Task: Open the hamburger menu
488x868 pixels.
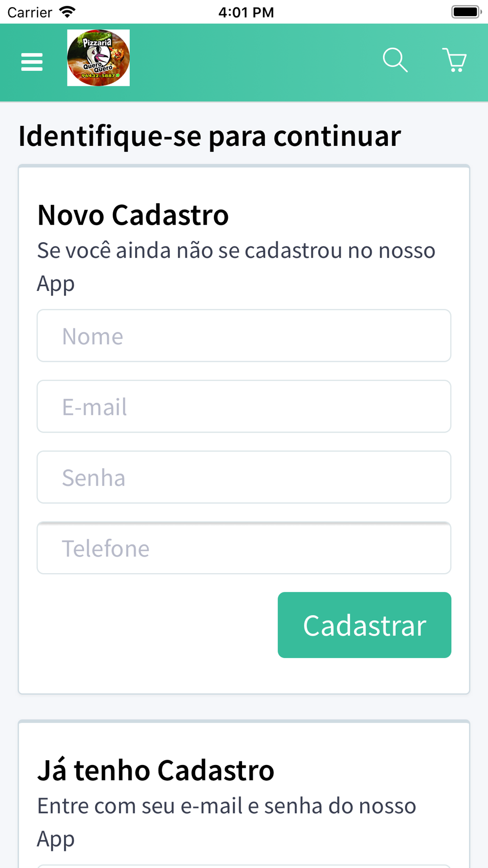Action: coord(32,62)
